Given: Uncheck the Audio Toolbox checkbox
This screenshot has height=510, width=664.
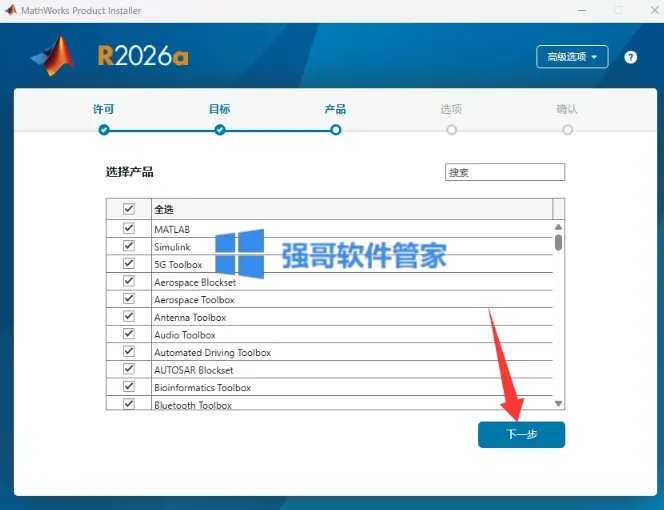Looking at the screenshot, I should (x=129, y=334).
